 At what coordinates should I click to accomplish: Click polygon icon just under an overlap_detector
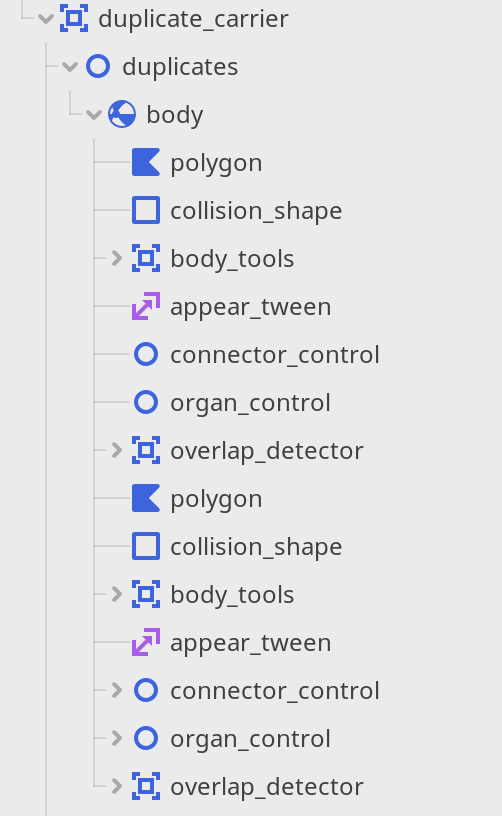click(x=146, y=499)
